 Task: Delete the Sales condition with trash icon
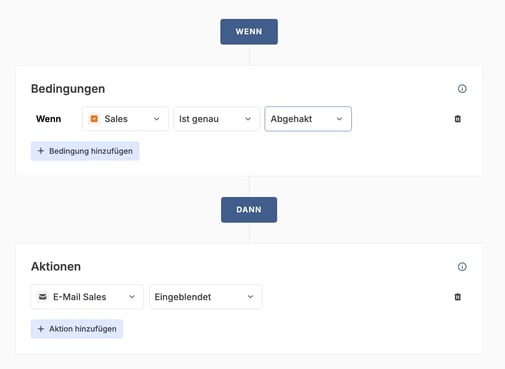click(x=458, y=119)
